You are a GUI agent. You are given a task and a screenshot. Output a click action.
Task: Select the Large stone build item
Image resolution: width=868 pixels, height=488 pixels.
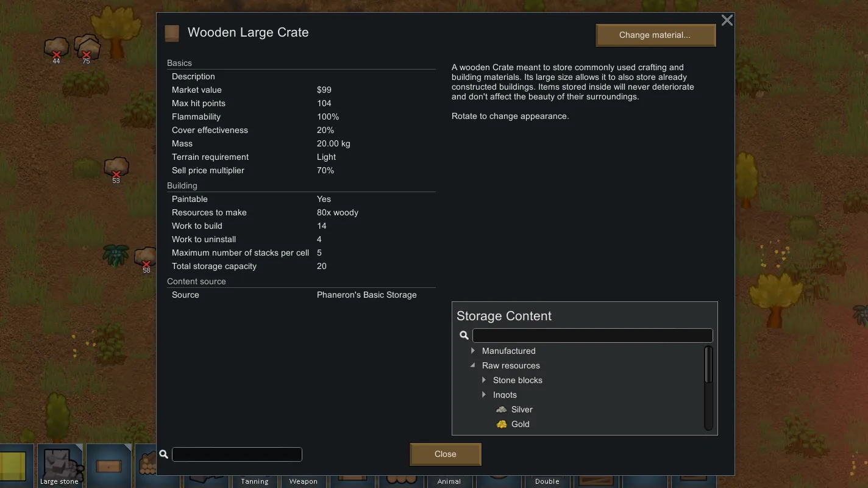(x=60, y=465)
